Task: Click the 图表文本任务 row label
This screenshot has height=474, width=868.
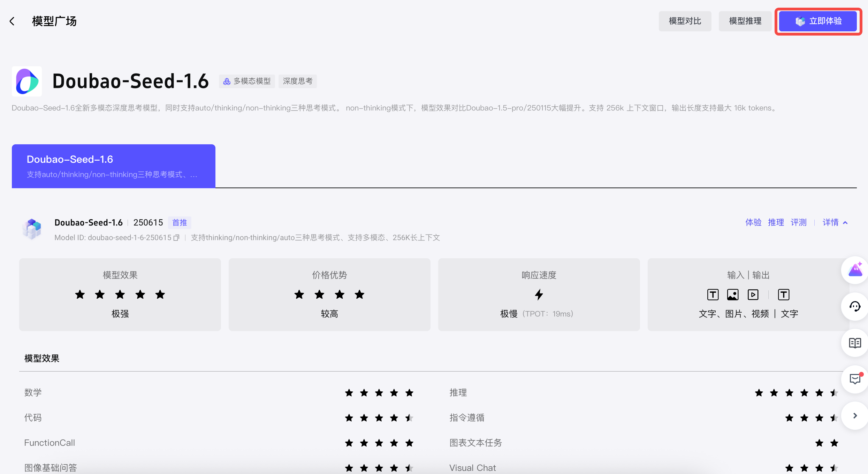Action: pyautogui.click(x=475, y=443)
